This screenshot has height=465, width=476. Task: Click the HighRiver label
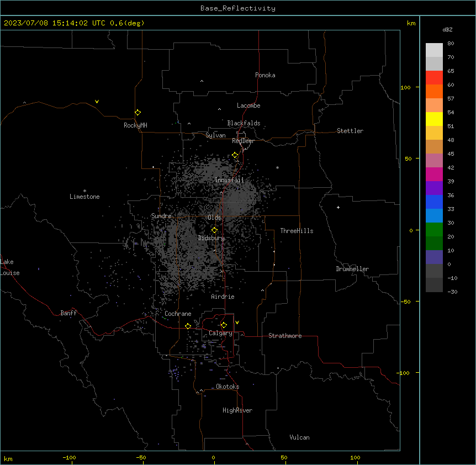237,410
